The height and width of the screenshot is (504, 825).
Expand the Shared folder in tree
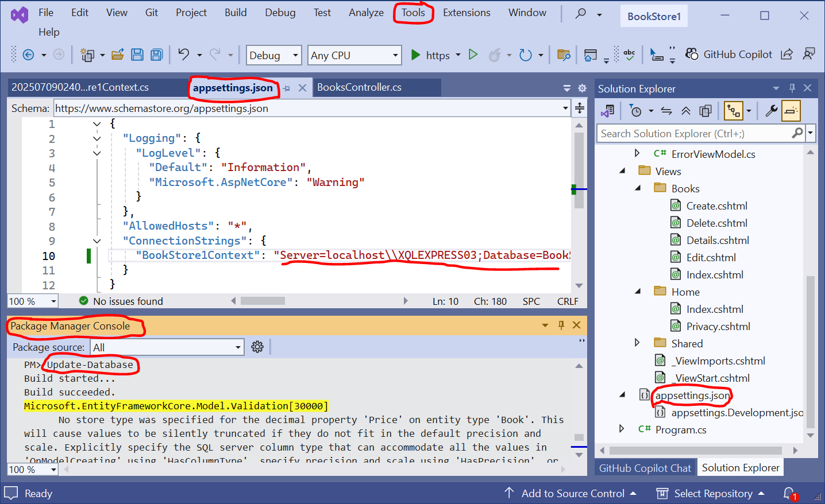coord(637,343)
